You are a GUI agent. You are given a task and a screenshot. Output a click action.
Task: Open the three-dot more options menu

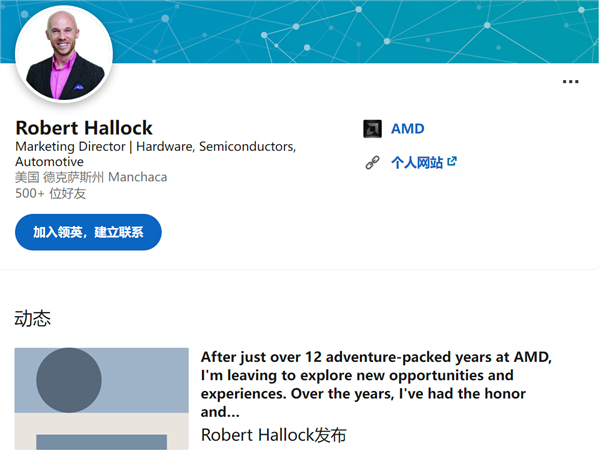coord(570,82)
